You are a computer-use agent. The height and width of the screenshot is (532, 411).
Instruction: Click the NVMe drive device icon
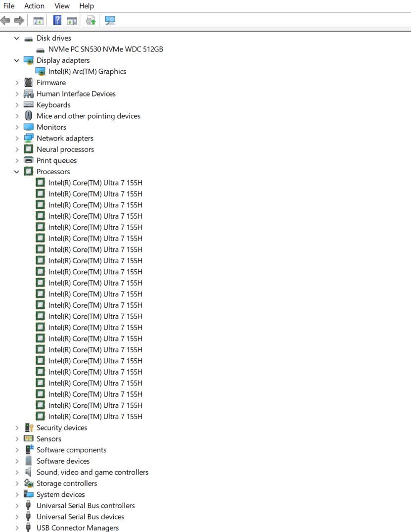[x=41, y=49]
